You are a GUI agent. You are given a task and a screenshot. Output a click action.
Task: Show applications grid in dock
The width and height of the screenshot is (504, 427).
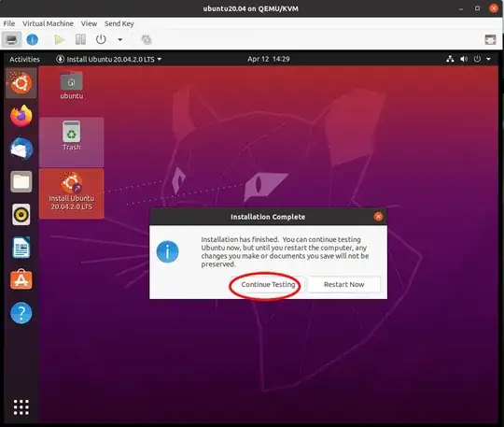(x=21, y=407)
